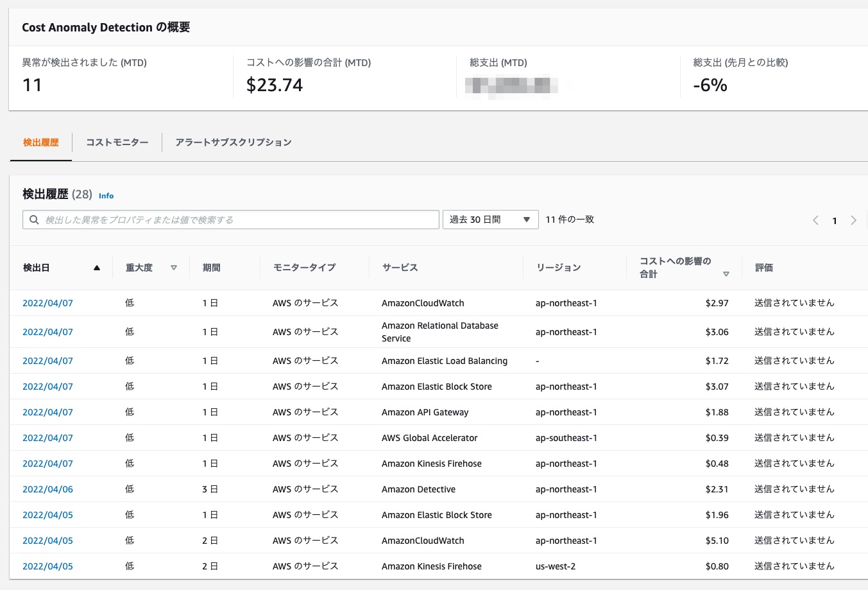
Task: Select Amazon API Gateway service cell
Action: [x=425, y=412]
